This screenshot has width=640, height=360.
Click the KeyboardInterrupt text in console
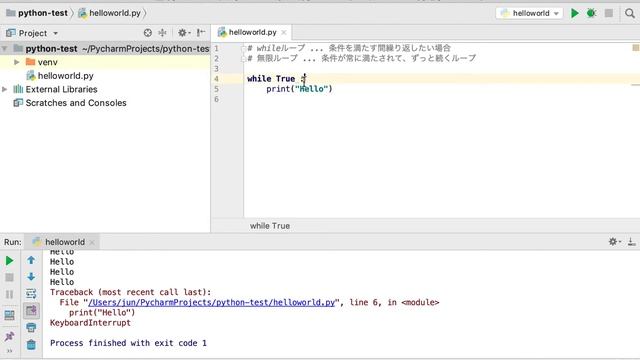click(x=90, y=323)
